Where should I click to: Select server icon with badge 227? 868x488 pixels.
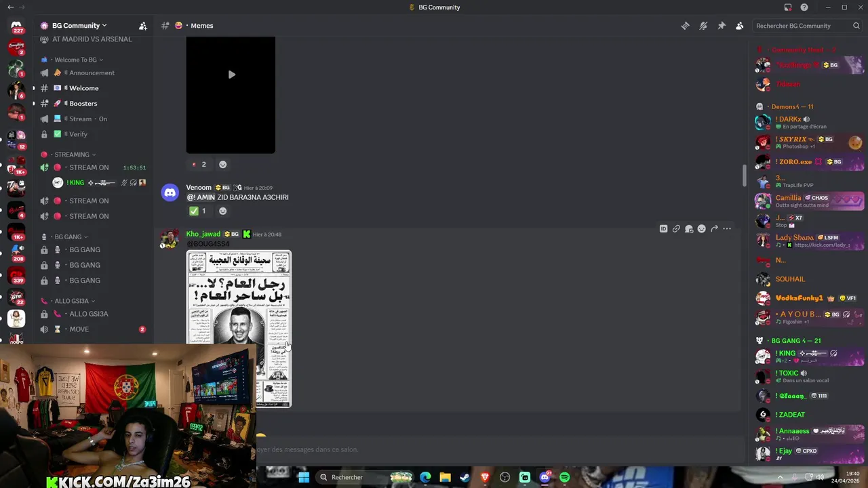(x=16, y=26)
